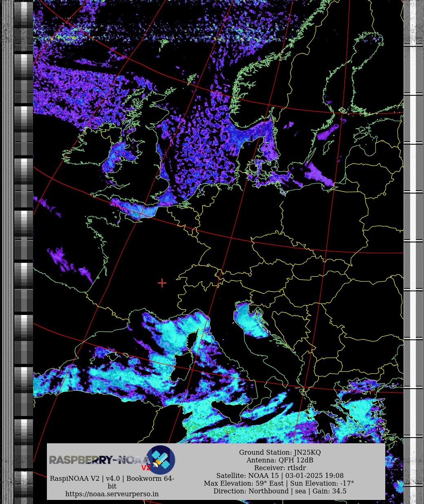Click the red crosshair ground station marker
Image resolution: width=424 pixels, height=504 pixels.
pos(162,283)
